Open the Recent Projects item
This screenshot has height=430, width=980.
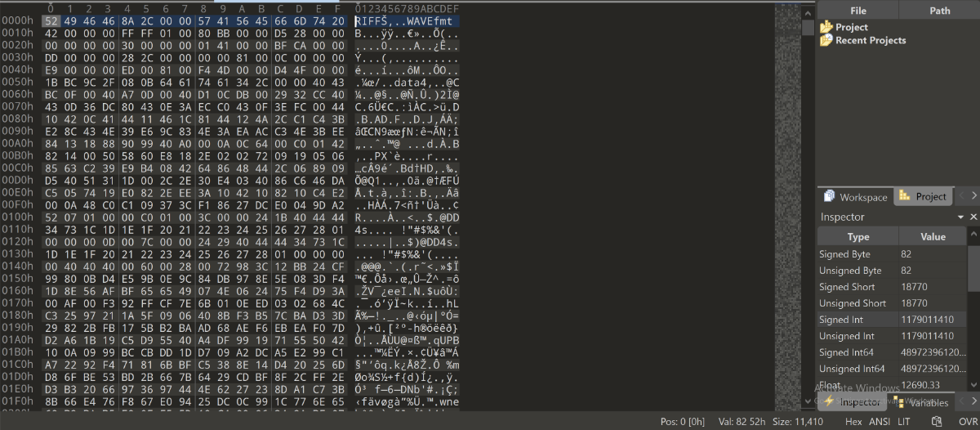tap(863, 40)
